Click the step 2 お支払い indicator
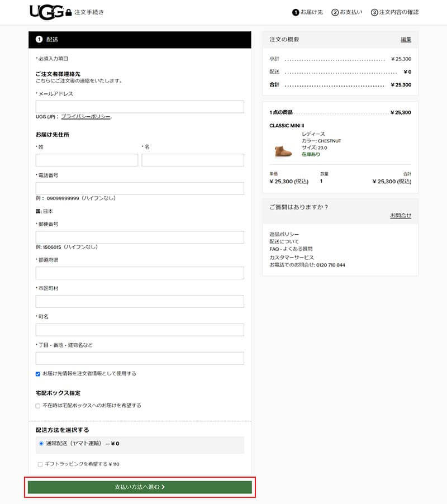 tap(347, 12)
